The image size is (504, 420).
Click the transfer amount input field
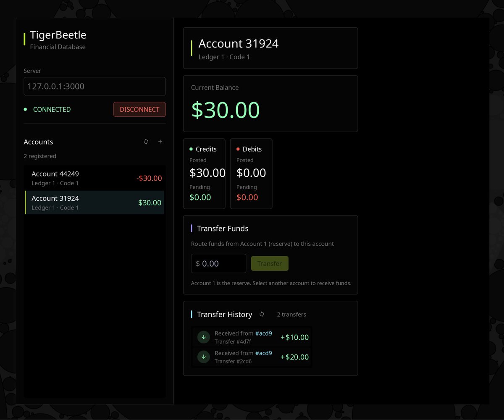click(x=218, y=263)
